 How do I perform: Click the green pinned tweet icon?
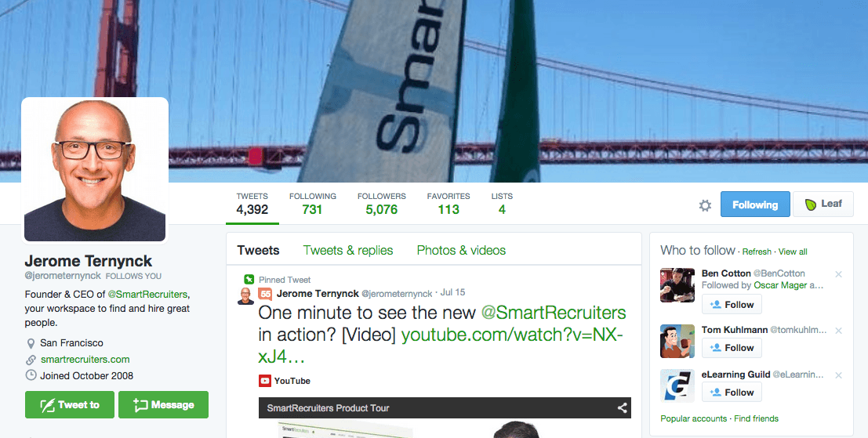click(x=249, y=279)
